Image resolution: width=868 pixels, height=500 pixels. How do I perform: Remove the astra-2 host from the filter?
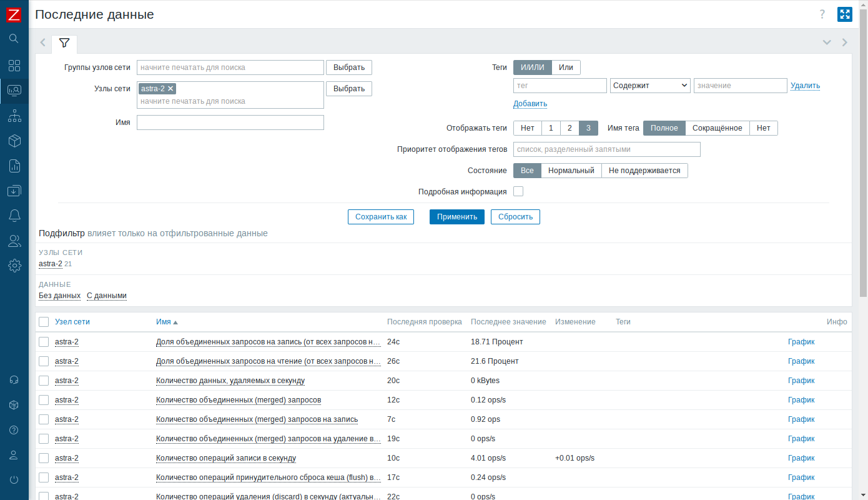tap(170, 89)
